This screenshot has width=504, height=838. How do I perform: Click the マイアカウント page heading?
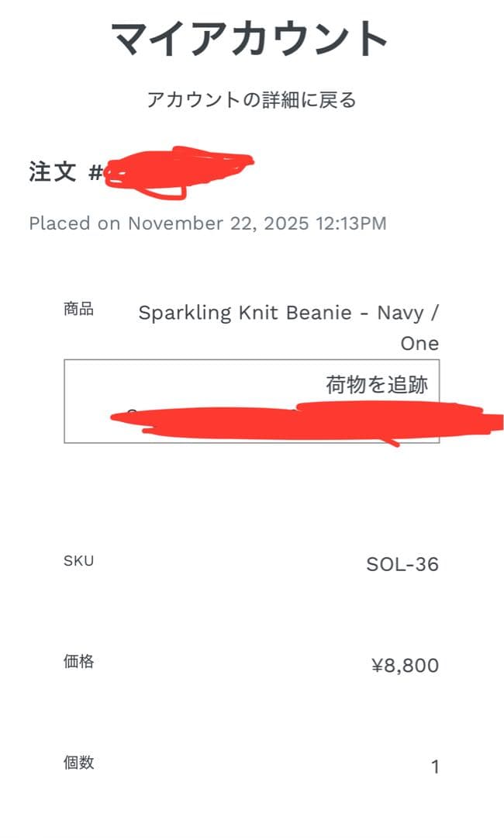tap(251, 36)
